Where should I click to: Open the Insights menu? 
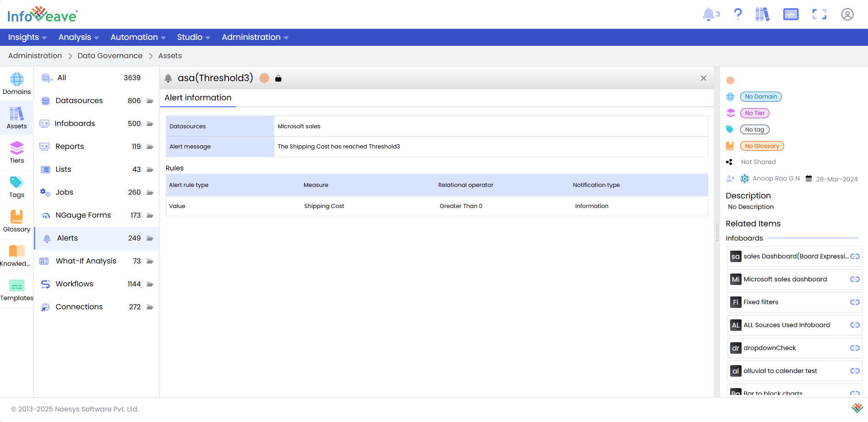[x=27, y=37]
